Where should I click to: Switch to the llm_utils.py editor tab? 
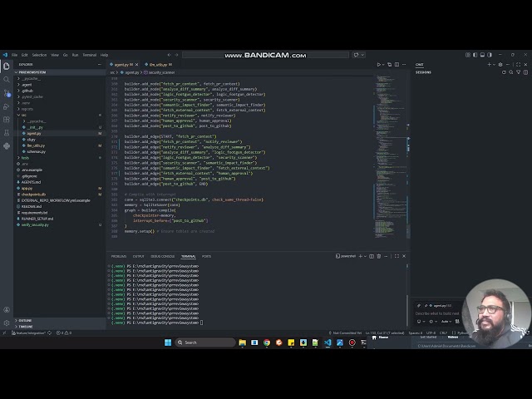click(x=158, y=64)
